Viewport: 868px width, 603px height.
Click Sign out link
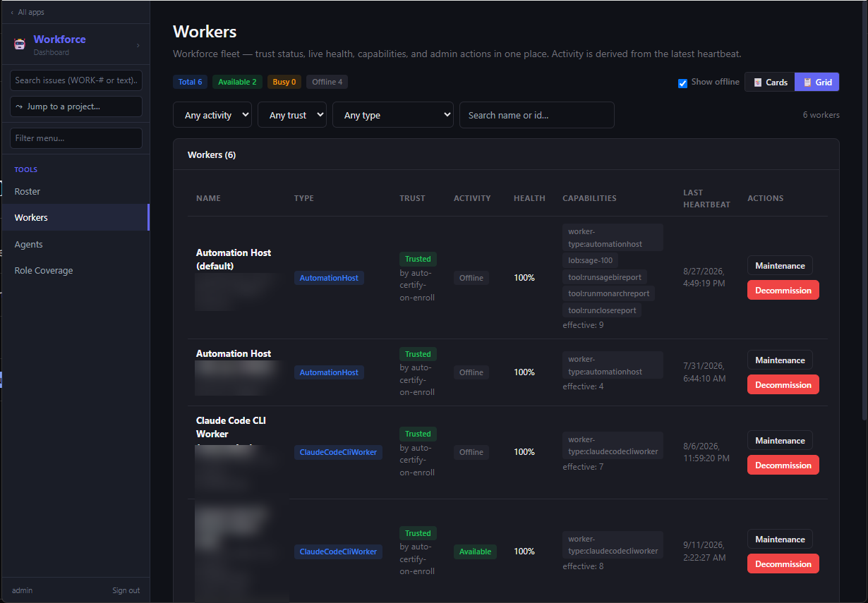point(126,590)
